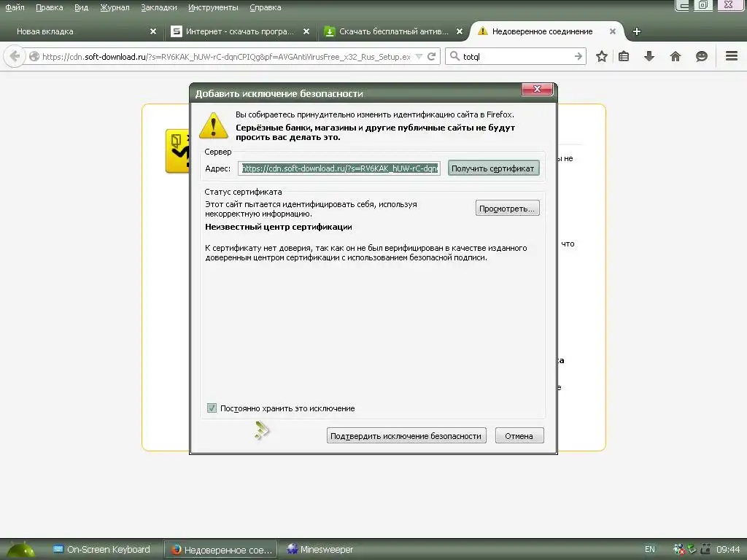Show bookmarks list icon
This screenshot has width=747, height=560.
coord(624,56)
